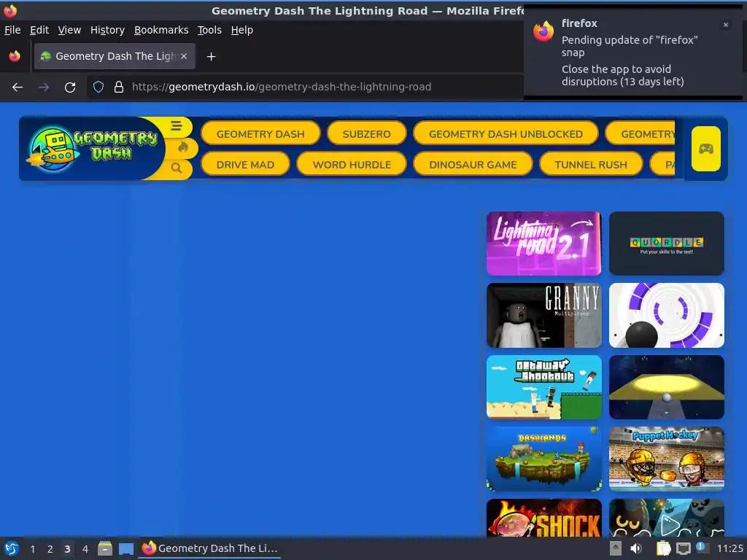Open the Bookmarks menu
Image resolution: width=747 pixels, height=560 pixels.
coord(161,30)
